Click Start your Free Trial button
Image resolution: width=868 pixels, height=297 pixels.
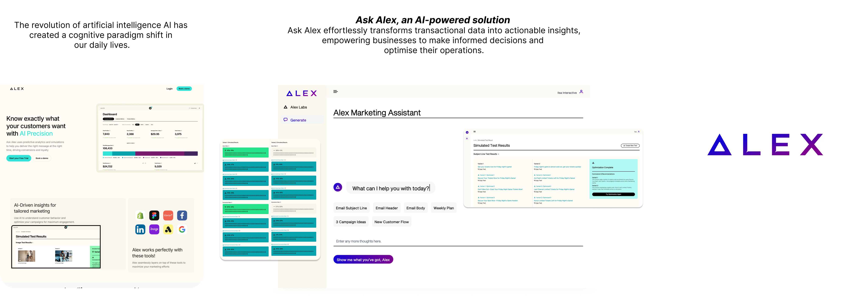19,158
